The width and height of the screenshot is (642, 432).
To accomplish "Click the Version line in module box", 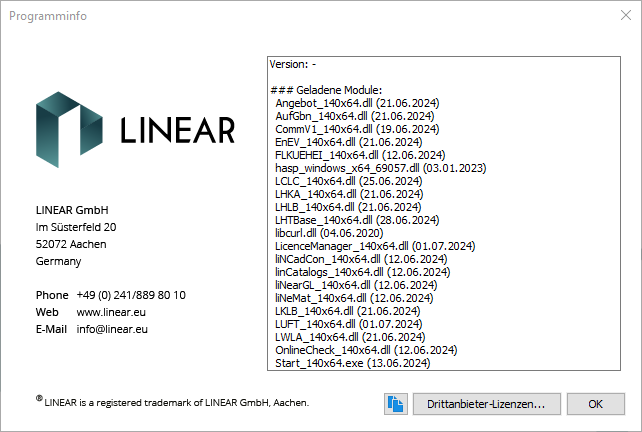I will 293,64.
